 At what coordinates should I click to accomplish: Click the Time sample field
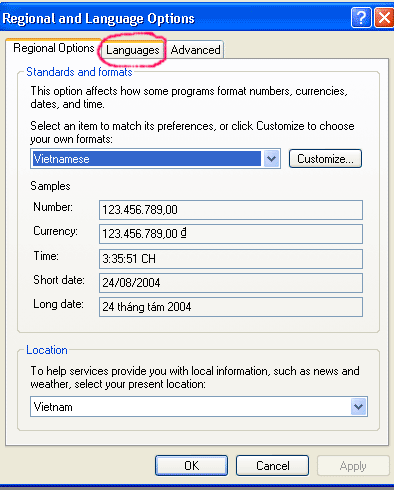pos(231,259)
